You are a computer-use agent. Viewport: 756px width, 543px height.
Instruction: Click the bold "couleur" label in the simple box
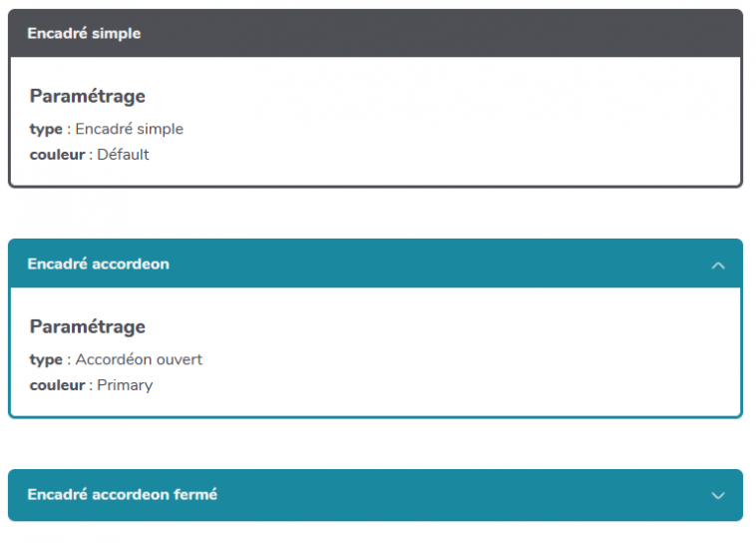point(57,155)
